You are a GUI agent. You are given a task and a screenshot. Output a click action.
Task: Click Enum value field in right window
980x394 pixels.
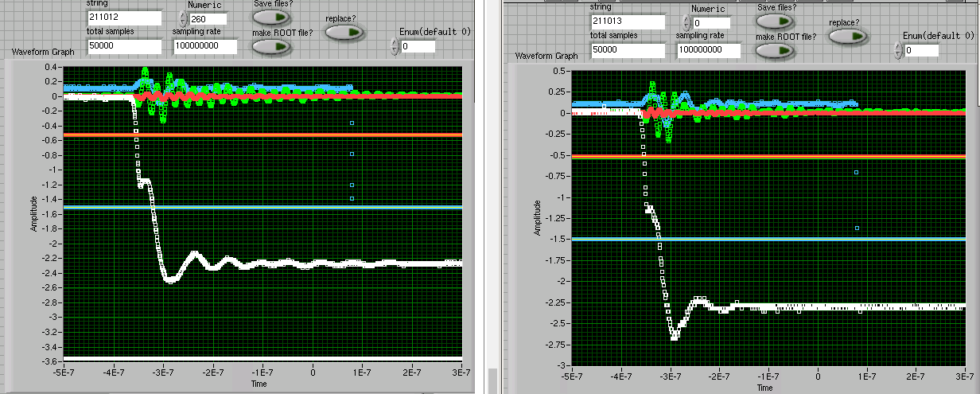[921, 51]
